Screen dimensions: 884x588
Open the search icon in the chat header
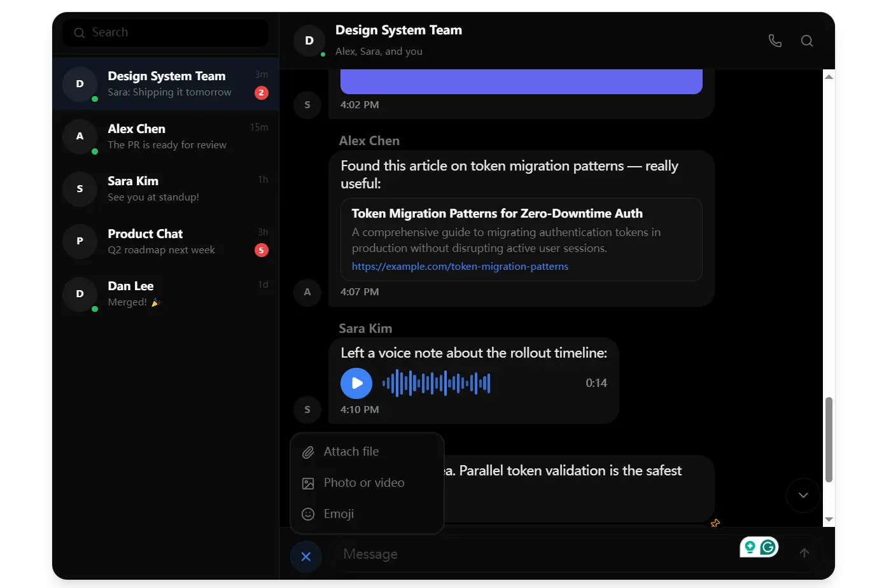pyautogui.click(x=806, y=40)
